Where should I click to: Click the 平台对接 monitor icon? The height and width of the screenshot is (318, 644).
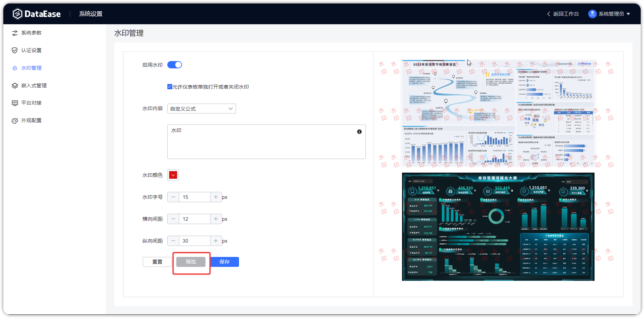[15, 103]
